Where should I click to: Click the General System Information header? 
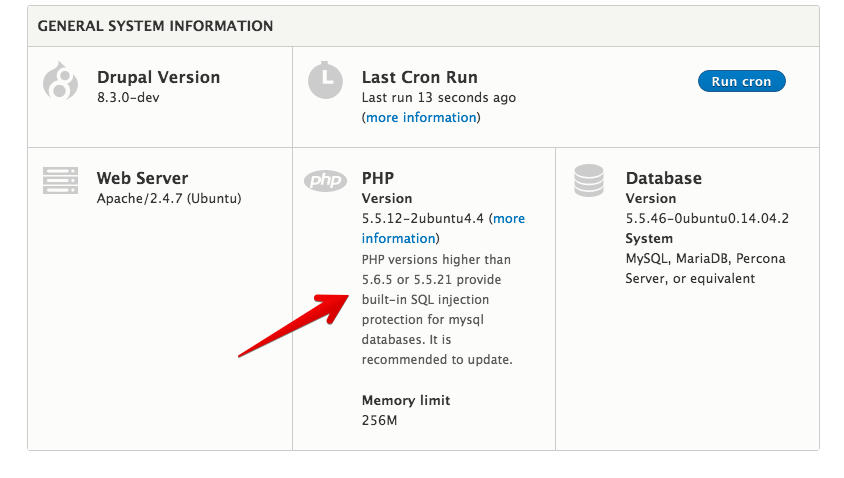(x=155, y=26)
